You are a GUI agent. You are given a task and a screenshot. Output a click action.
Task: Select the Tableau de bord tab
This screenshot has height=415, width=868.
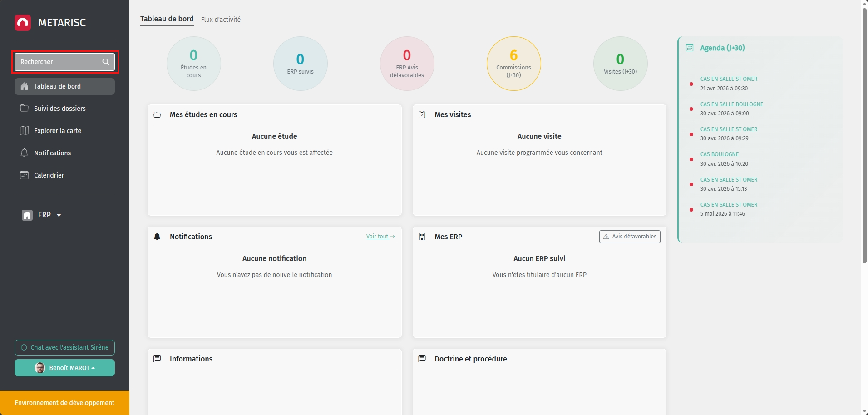tap(167, 19)
